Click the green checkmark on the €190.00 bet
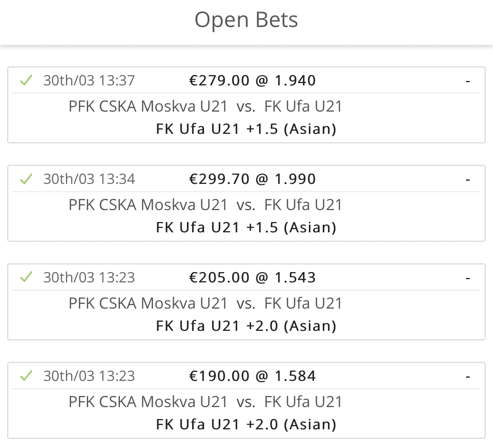The height and width of the screenshot is (448, 493). [x=26, y=376]
